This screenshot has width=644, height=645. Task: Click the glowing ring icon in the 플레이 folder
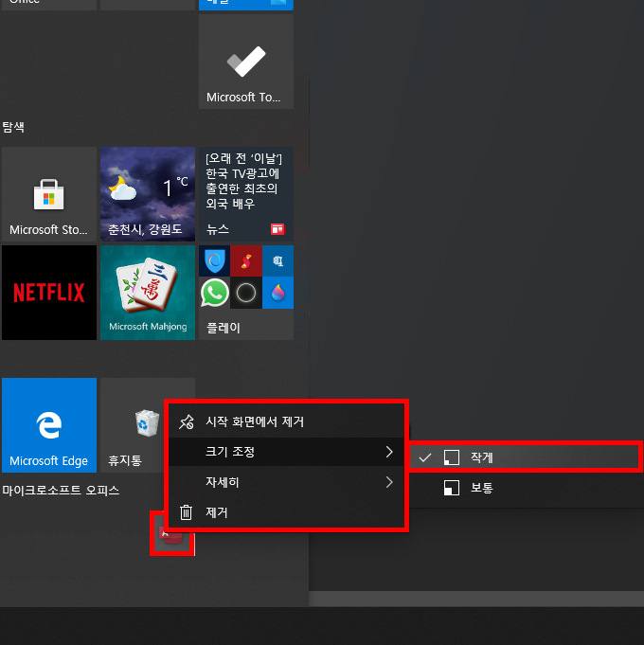click(246, 293)
